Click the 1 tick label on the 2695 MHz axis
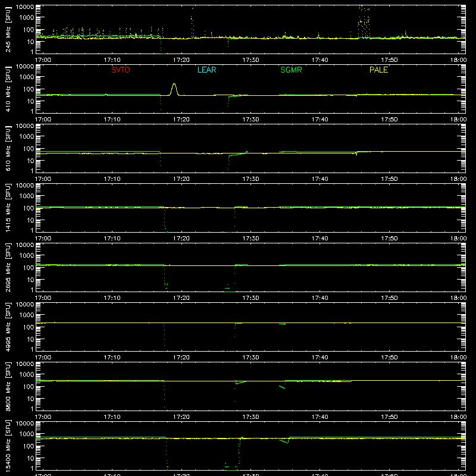476x476 pixels. coord(32,290)
